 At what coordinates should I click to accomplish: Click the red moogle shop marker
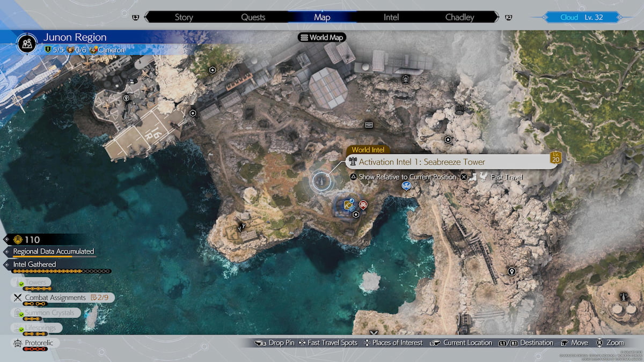click(x=363, y=204)
